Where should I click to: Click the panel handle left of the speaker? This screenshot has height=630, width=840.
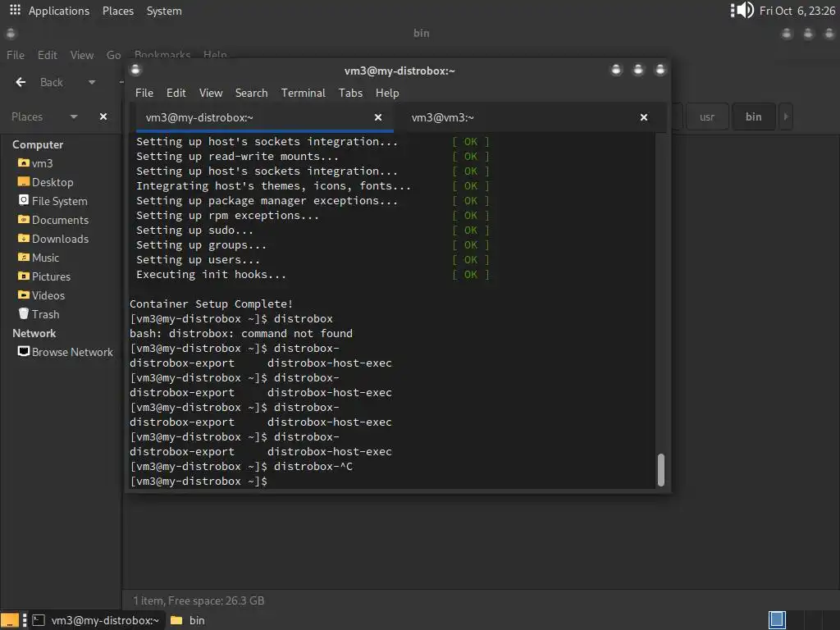[733, 10]
